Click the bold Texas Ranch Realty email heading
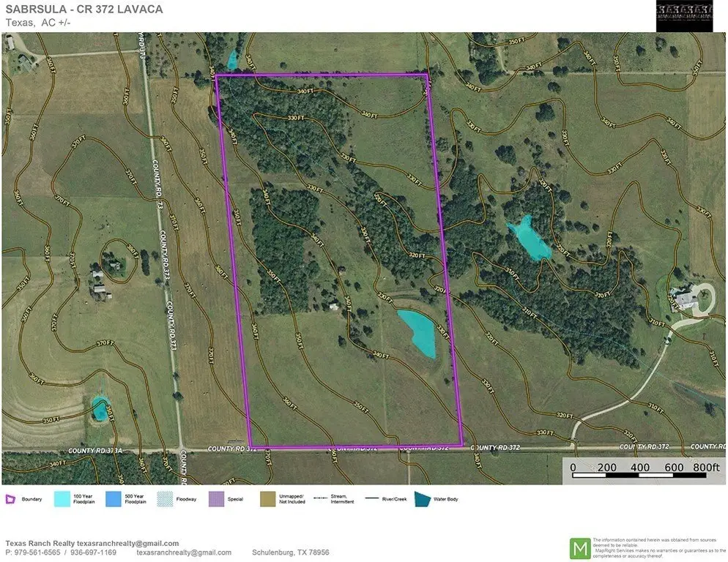 point(92,543)
